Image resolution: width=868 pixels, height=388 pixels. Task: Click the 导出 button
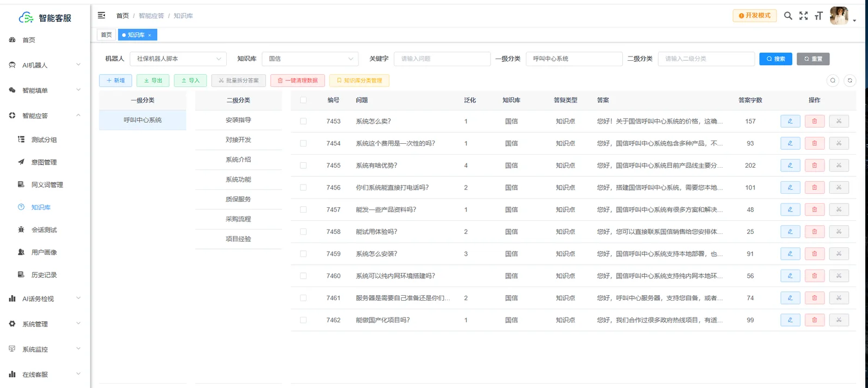tap(153, 80)
